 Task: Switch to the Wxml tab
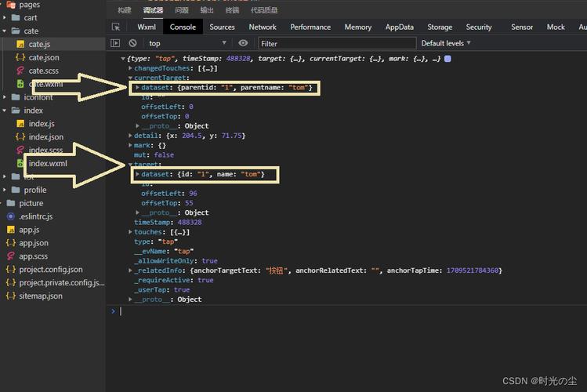point(147,27)
